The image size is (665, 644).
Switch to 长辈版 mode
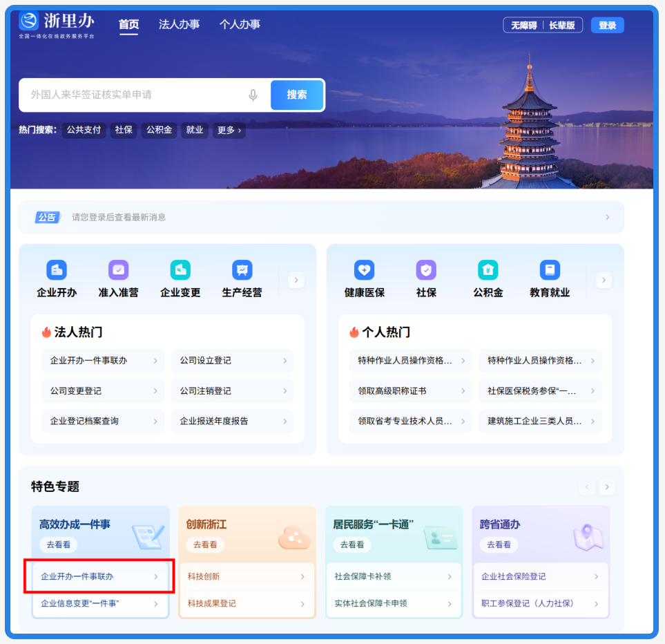pyautogui.click(x=562, y=26)
